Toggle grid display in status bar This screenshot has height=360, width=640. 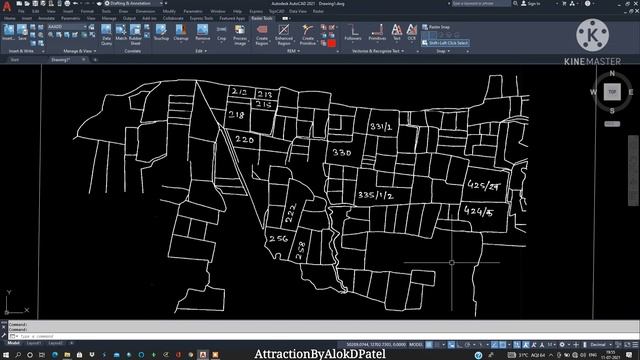click(429, 345)
